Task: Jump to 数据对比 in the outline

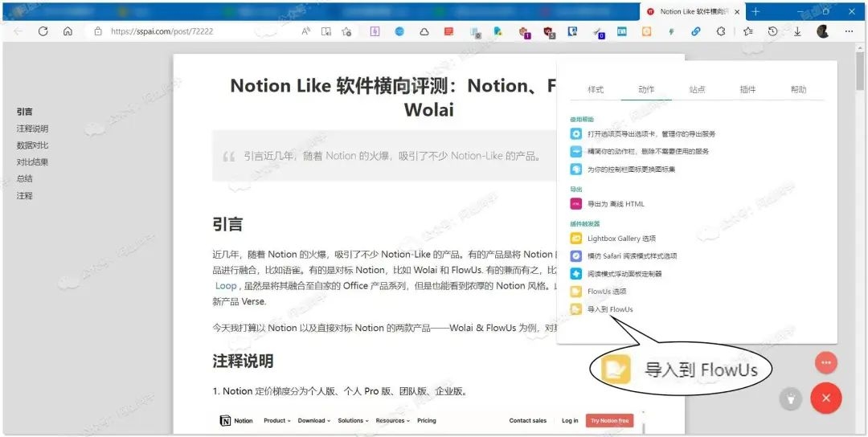Action: coord(32,145)
